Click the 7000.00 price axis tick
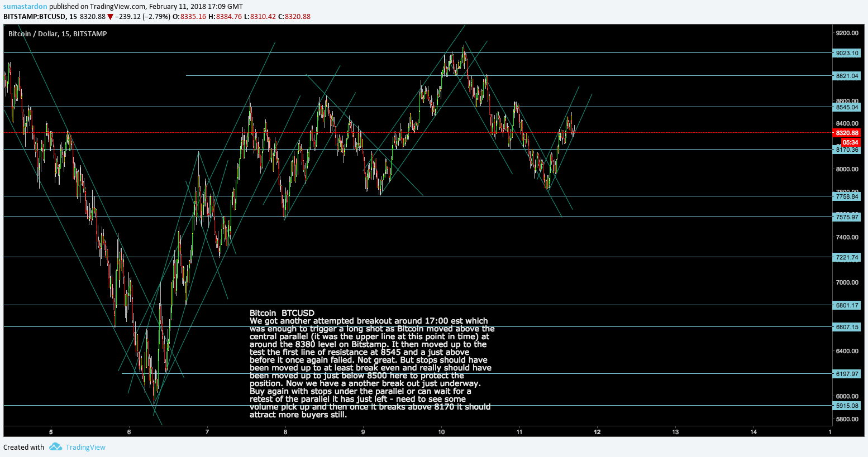 tap(847, 282)
